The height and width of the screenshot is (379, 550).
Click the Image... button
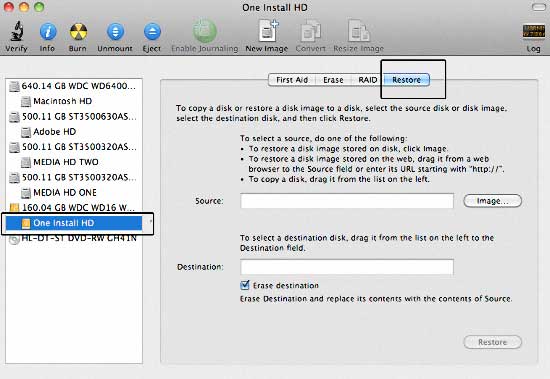[x=492, y=201]
